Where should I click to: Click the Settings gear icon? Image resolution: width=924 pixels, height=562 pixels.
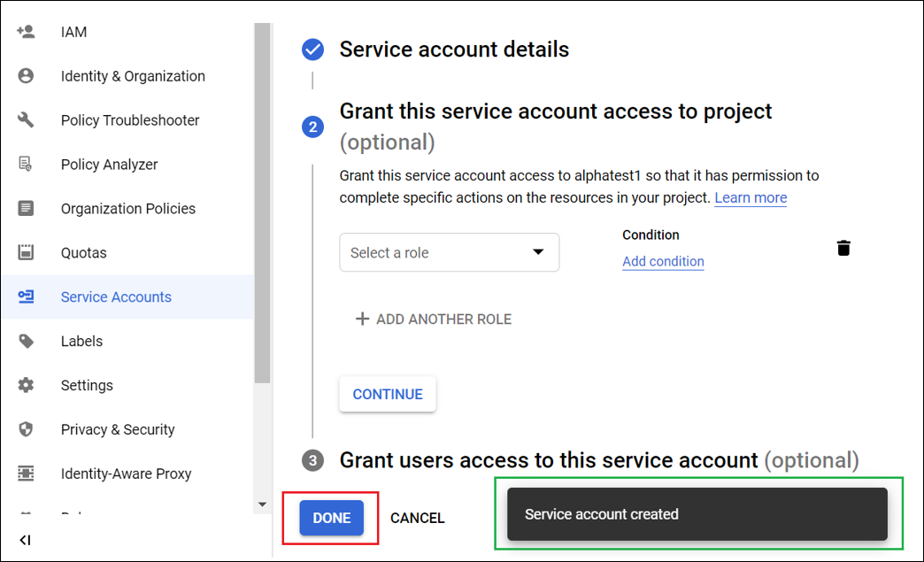pos(26,386)
